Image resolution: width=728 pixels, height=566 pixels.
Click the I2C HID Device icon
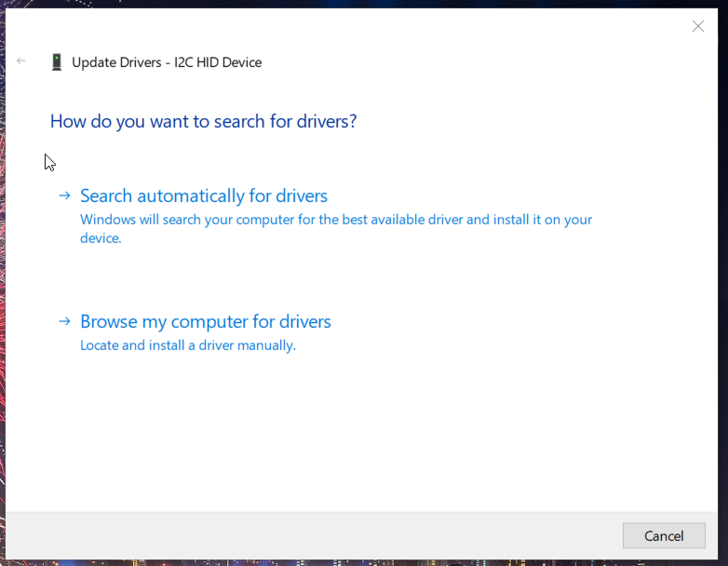pos(57,62)
